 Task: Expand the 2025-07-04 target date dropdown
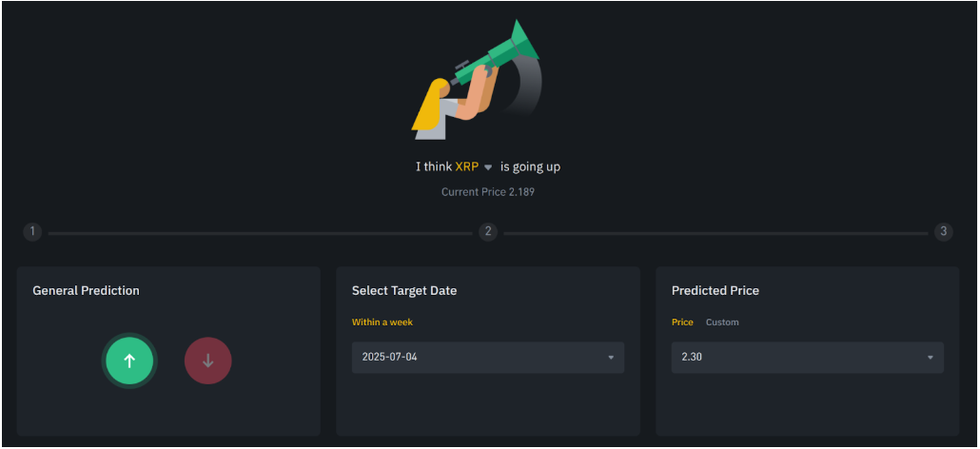487,358
